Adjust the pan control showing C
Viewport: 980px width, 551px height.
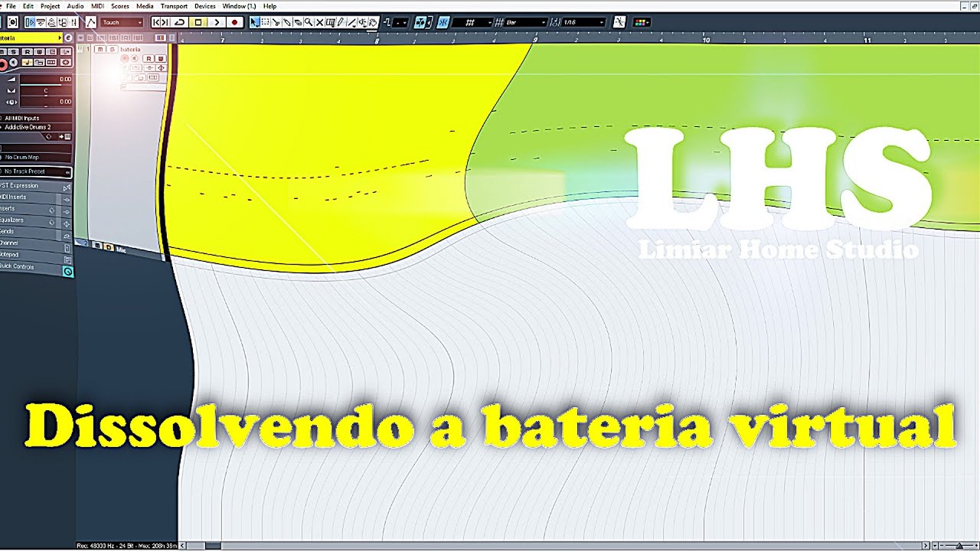45,91
